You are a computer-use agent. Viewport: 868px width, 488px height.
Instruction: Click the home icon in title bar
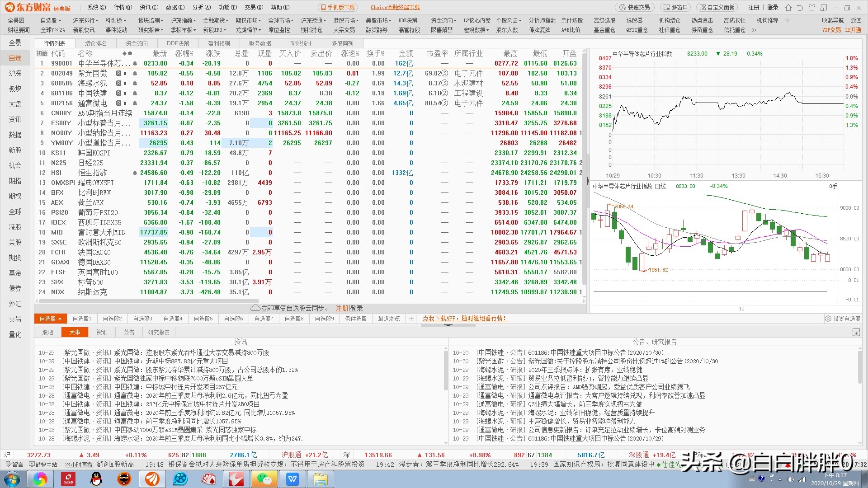coord(788,7)
